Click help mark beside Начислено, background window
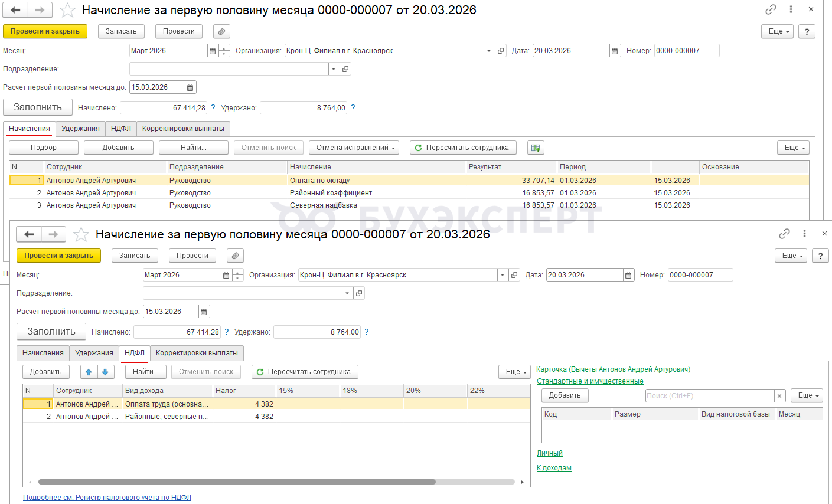 [x=213, y=108]
